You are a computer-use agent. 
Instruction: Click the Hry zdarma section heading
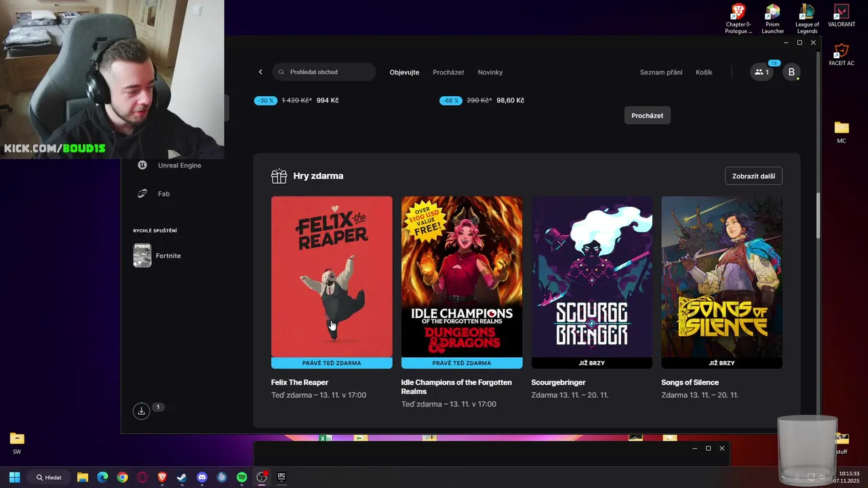pyautogui.click(x=318, y=176)
